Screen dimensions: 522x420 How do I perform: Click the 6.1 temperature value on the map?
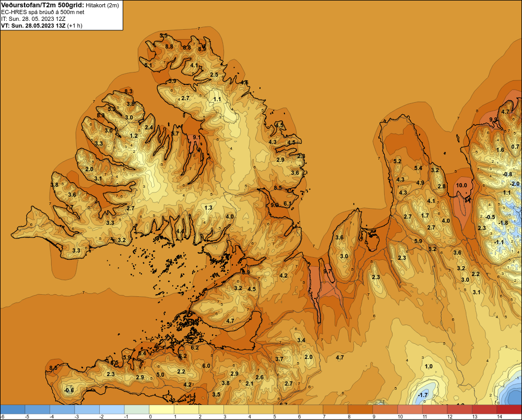(288, 203)
